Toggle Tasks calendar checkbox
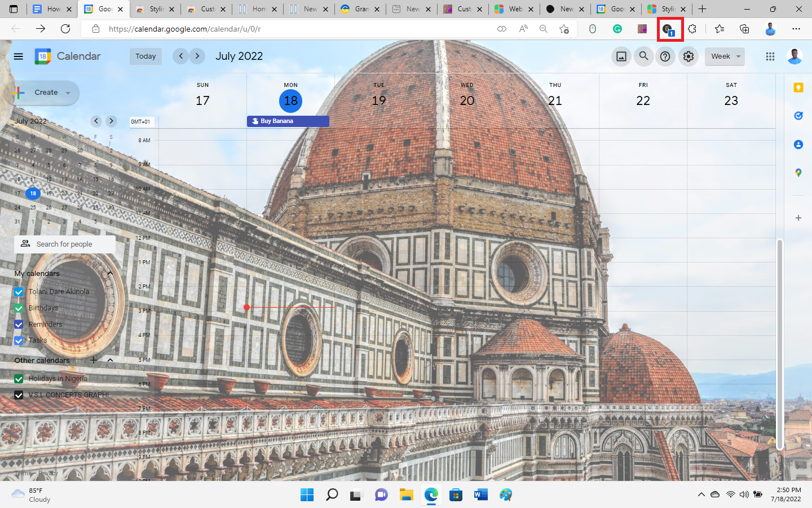This screenshot has width=812, height=508. coord(19,340)
